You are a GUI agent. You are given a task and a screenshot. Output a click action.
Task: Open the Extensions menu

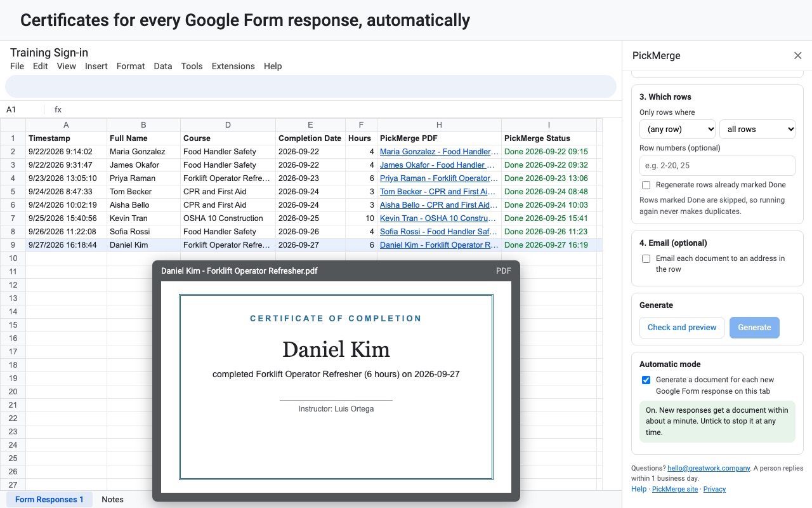point(233,66)
